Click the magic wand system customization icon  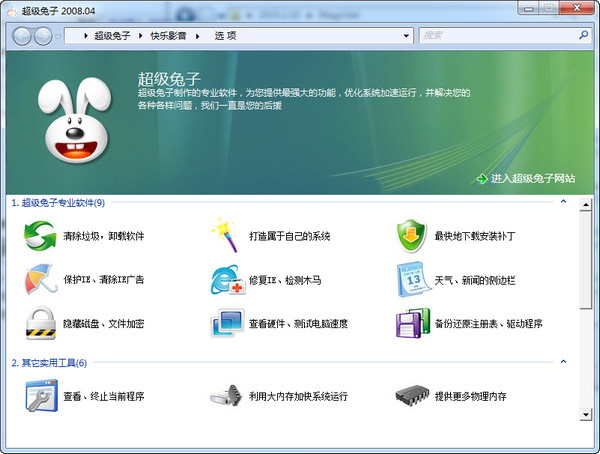click(225, 235)
